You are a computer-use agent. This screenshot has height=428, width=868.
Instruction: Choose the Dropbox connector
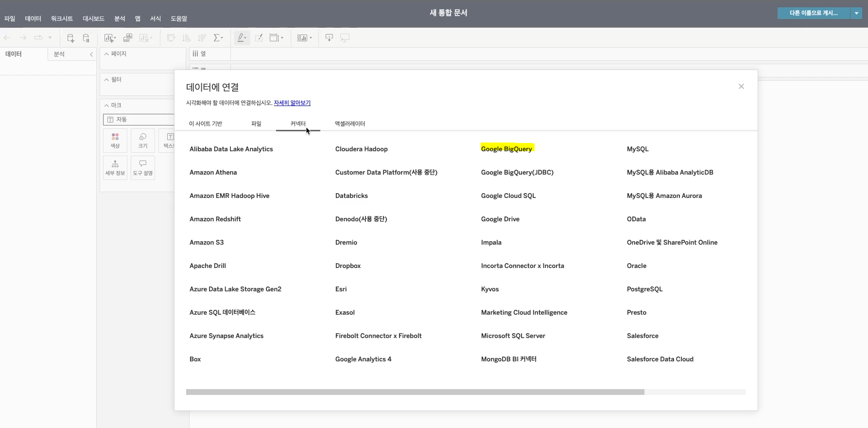(x=348, y=266)
